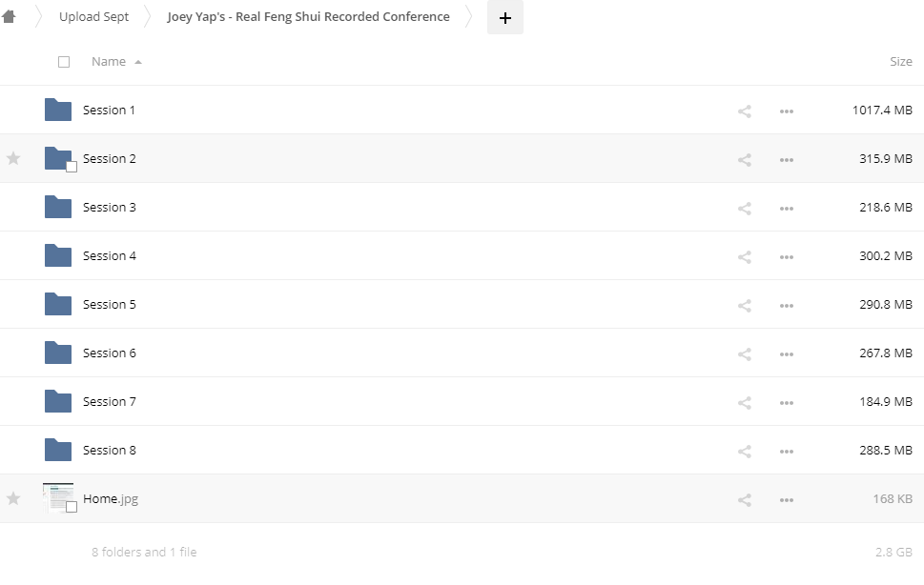Image resolution: width=924 pixels, height=585 pixels.
Task: Toggle the select all checkbox
Action: point(64,62)
